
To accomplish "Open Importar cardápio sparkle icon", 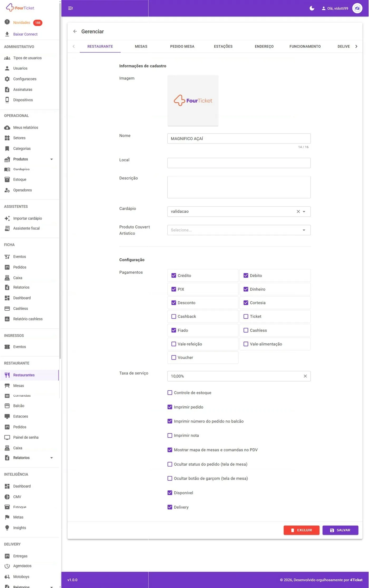I will (x=7, y=218).
